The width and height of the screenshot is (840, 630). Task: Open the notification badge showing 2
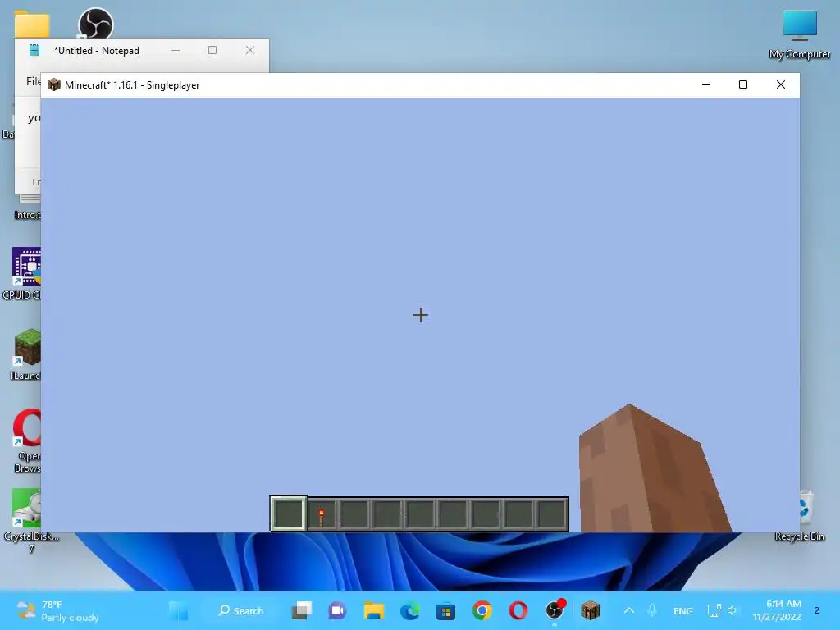816,610
